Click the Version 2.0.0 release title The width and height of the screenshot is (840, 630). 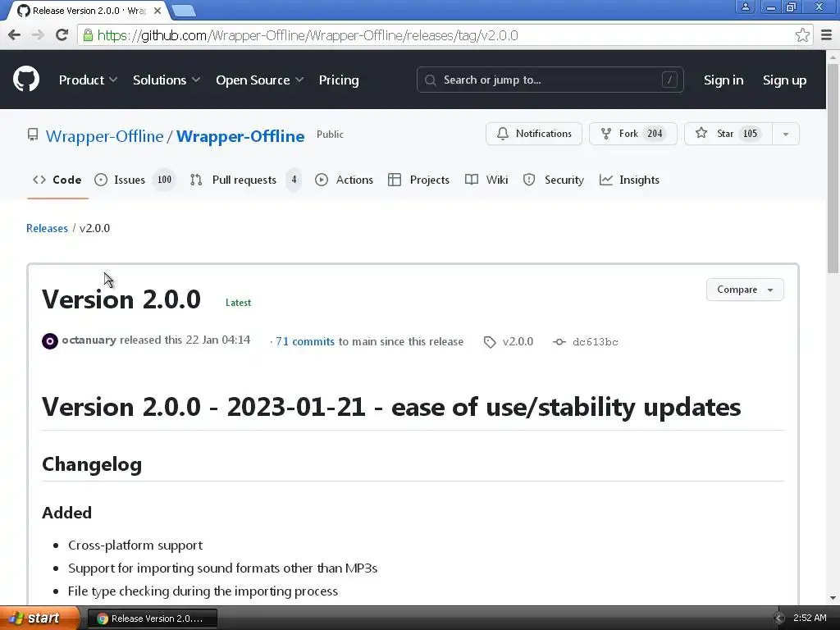(x=121, y=299)
